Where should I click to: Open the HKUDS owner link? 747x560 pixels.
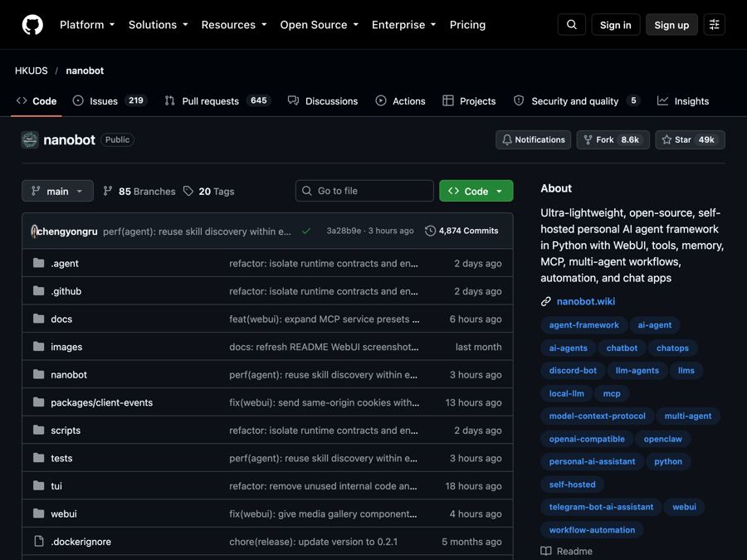click(x=32, y=71)
